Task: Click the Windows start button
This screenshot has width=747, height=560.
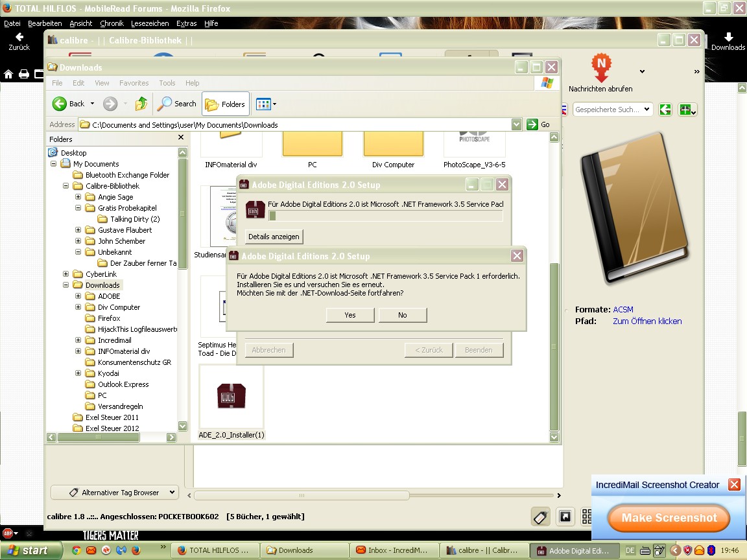Action: [31, 550]
